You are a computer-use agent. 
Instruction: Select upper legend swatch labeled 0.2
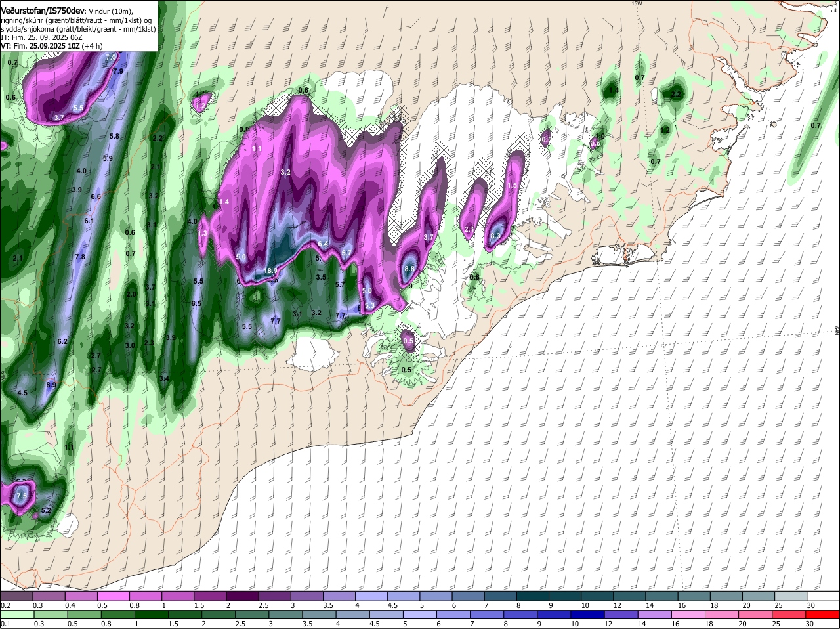tap(16, 596)
